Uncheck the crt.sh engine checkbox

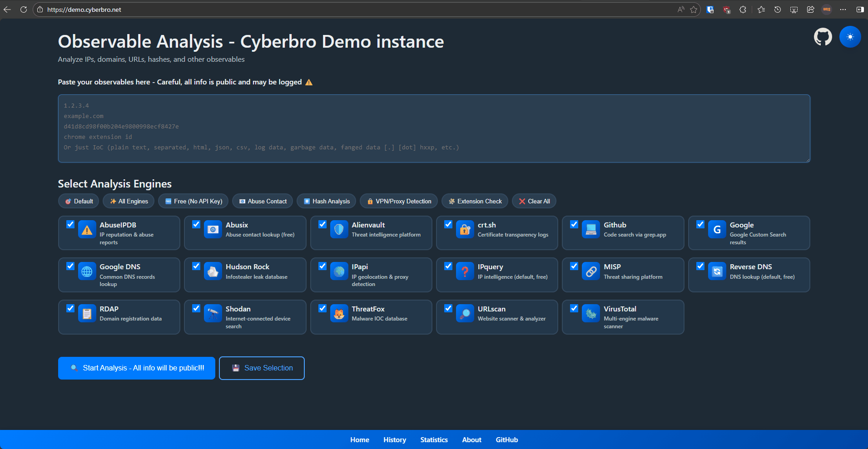(x=448, y=224)
